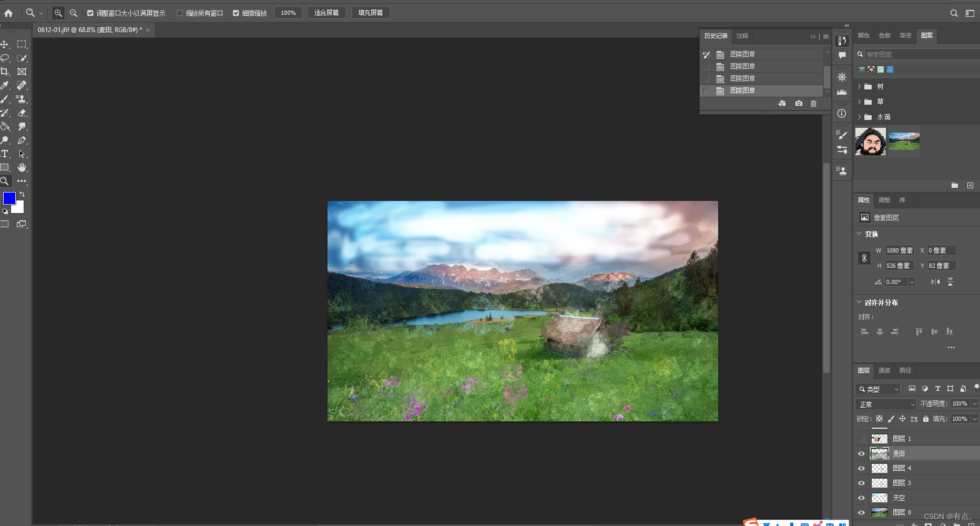Select the History Brush tool
This screenshot has width=980, height=526.
point(5,113)
